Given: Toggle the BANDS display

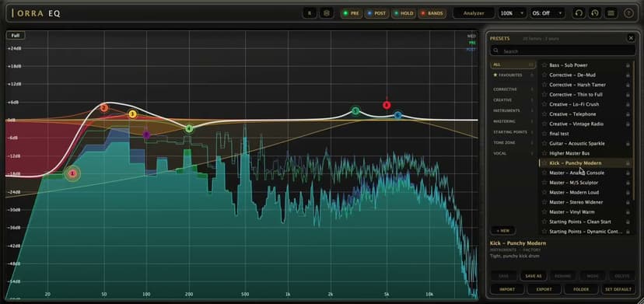Looking at the screenshot, I should tap(432, 13).
